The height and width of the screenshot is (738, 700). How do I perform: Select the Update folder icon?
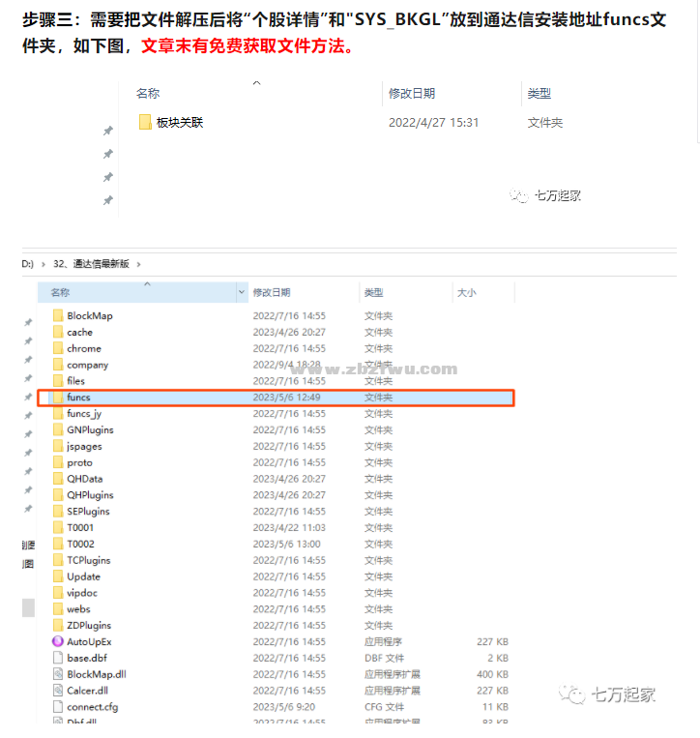click(x=58, y=576)
